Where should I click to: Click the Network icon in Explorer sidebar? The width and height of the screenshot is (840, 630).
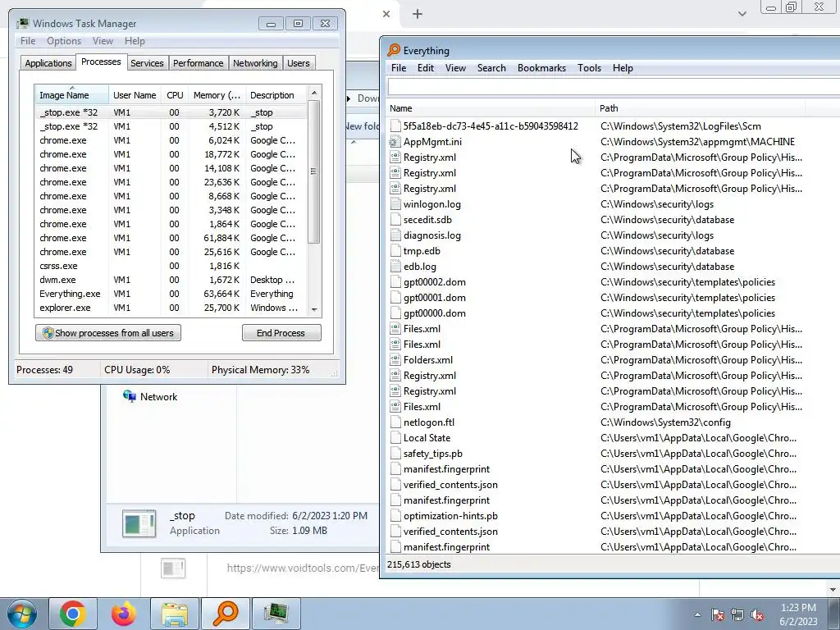129,396
